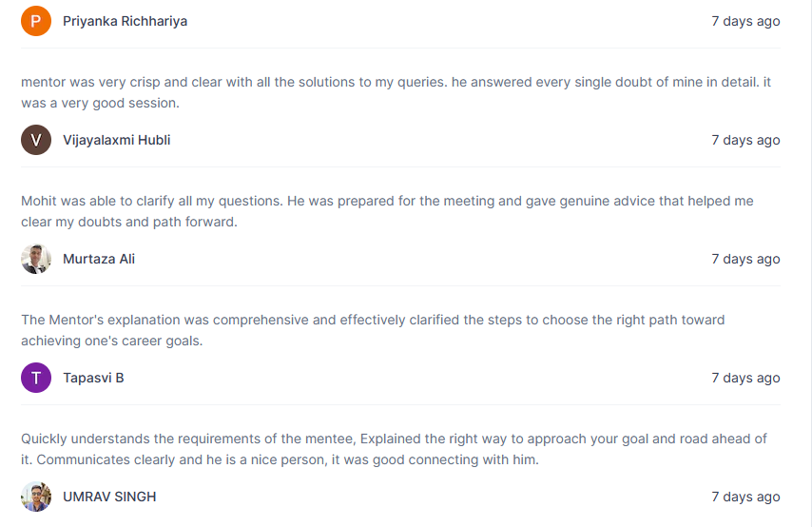812x527 pixels.
Task: Click the review about "The Mentor's explanation"
Action: point(373,330)
